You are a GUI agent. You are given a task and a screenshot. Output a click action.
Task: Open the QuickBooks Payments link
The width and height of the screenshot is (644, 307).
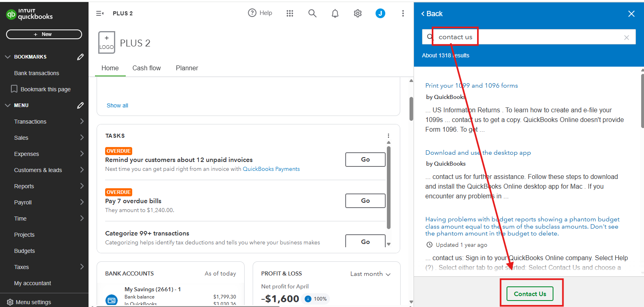pyautogui.click(x=271, y=169)
